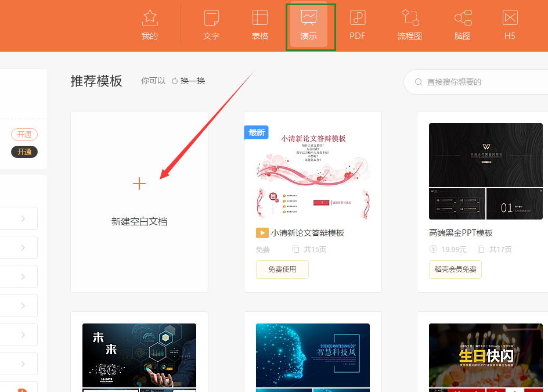Open the 流程图 flowchart tool icon
This screenshot has height=392, width=548.
pyautogui.click(x=410, y=17)
